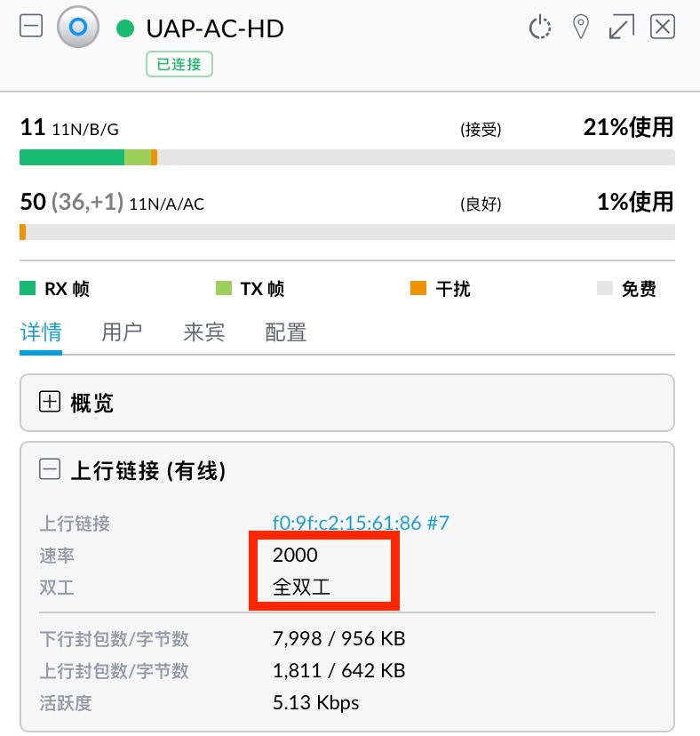Close the UAP-AC-HD properties panel
Image resolution: width=700 pixels, height=736 pixels.
coord(662,28)
